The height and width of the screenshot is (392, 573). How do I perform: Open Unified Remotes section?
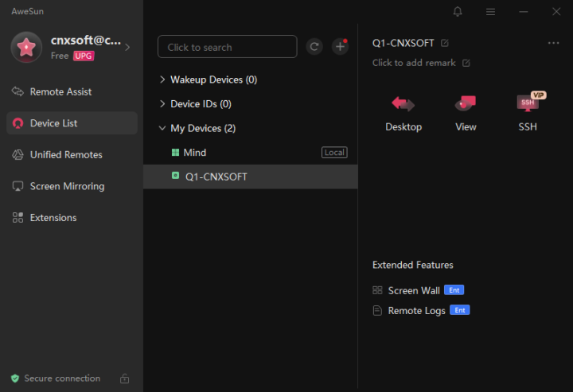[x=72, y=155]
